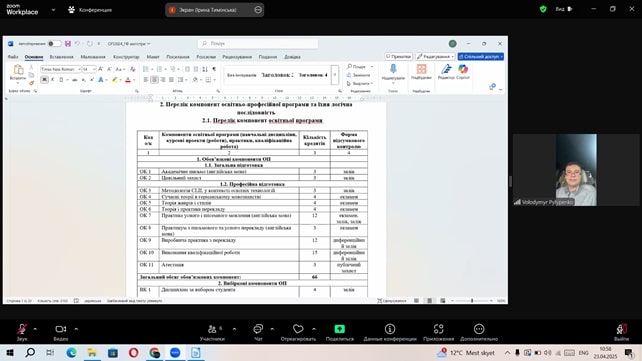Toggle Subscript formatting button

[x=84, y=80]
